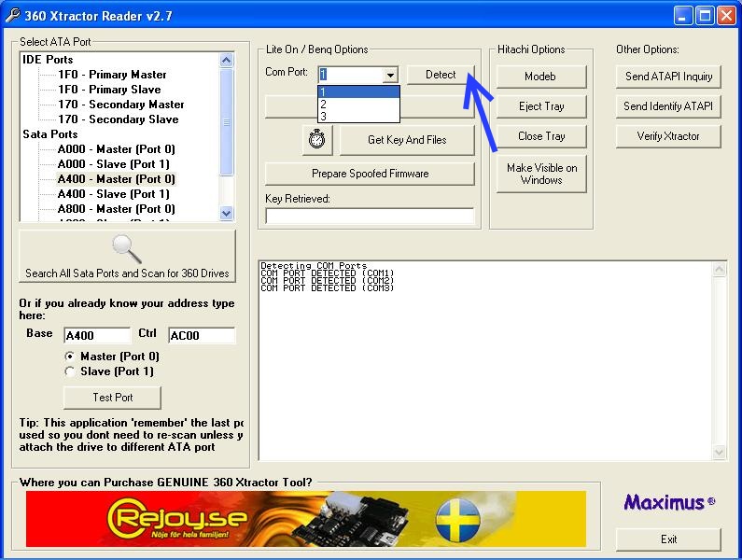Select 1F0 - Primary Slave port

(109, 90)
